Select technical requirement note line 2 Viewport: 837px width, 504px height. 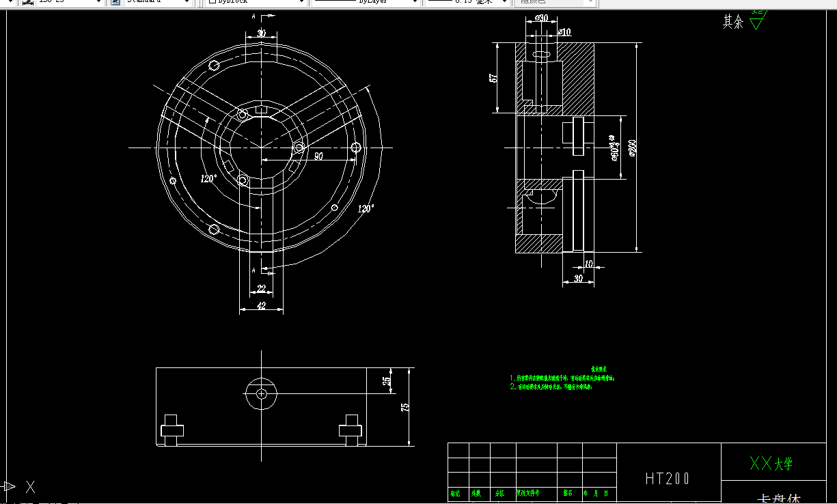tap(551, 387)
